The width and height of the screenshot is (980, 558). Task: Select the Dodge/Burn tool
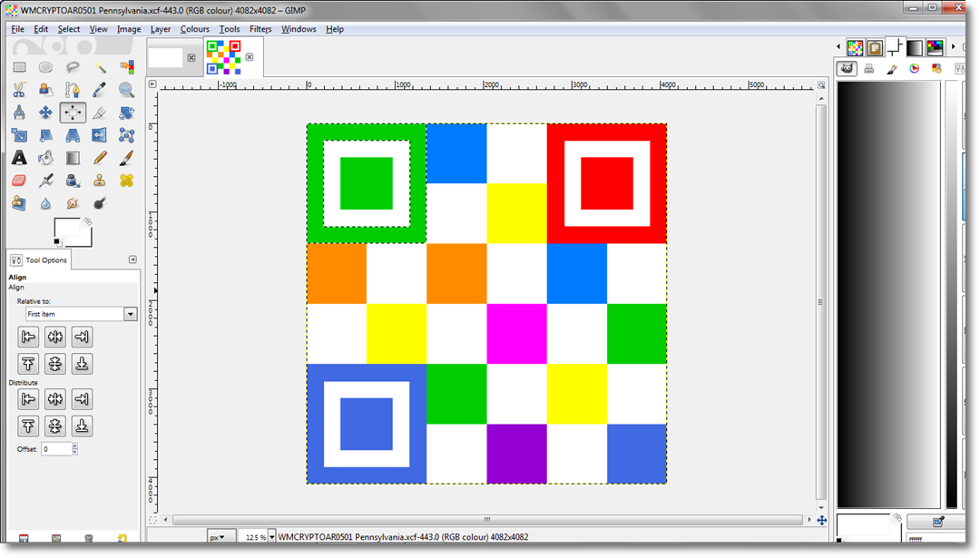100,203
